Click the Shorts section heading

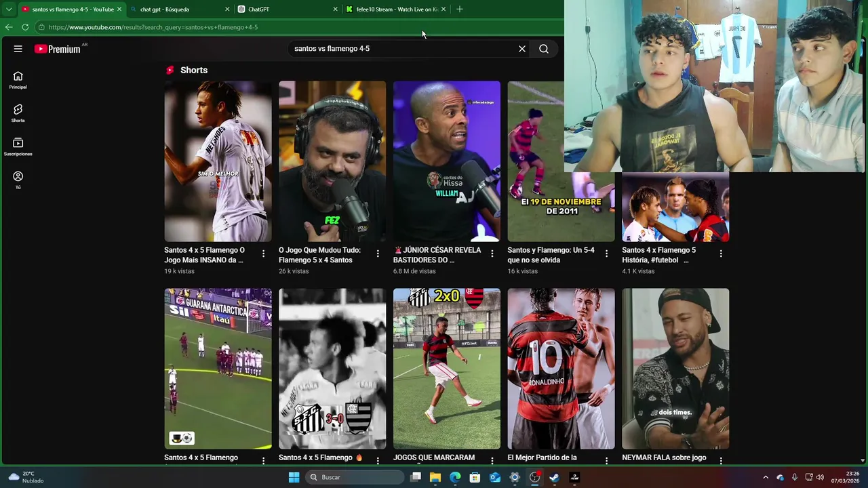coord(194,70)
